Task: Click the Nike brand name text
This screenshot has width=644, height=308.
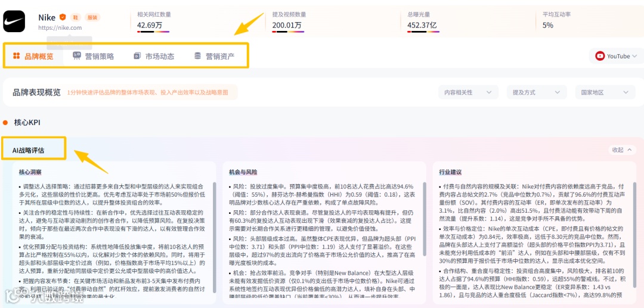Action: pos(47,17)
